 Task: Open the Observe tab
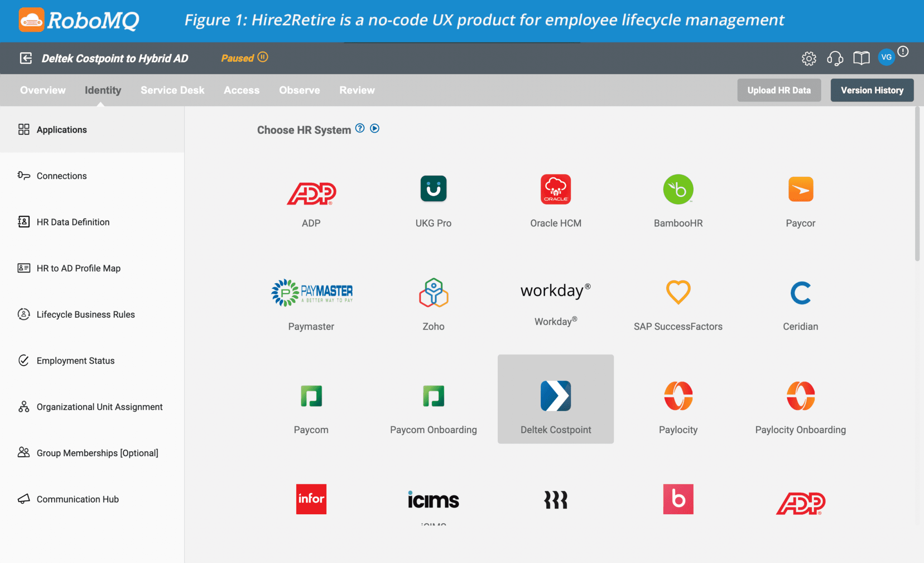tap(299, 90)
